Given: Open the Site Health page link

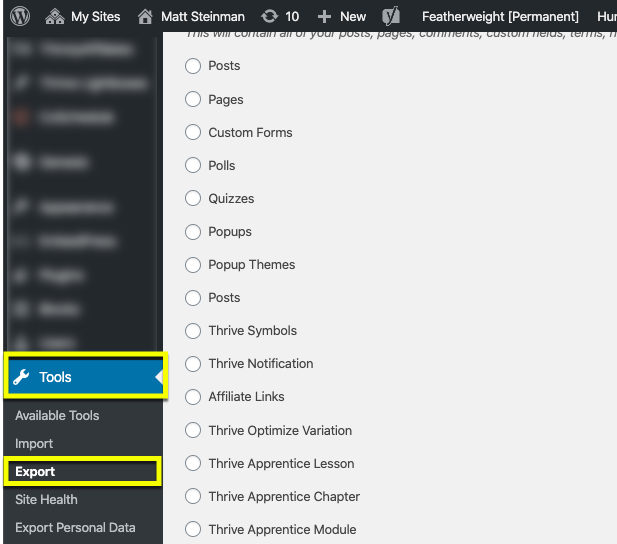Looking at the screenshot, I should [x=46, y=499].
